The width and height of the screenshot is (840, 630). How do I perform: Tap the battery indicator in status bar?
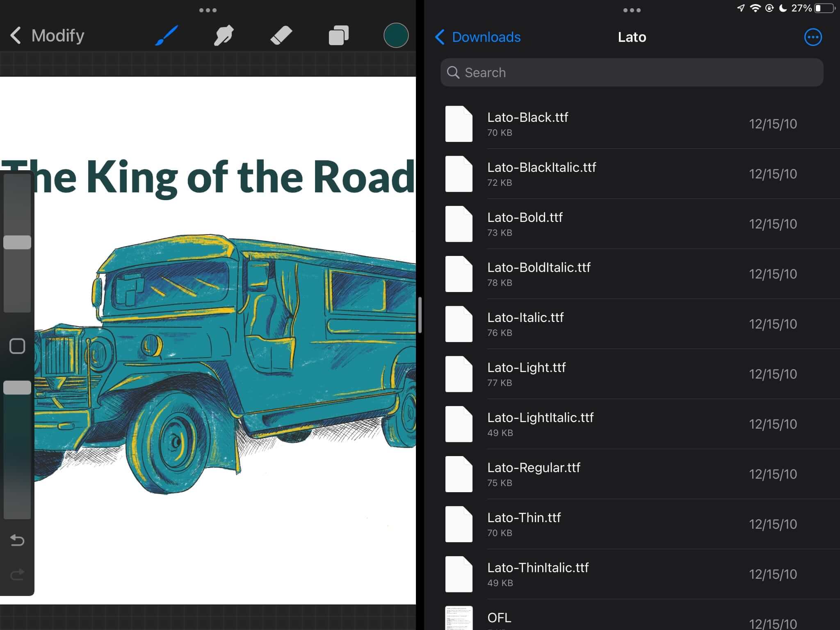(824, 8)
